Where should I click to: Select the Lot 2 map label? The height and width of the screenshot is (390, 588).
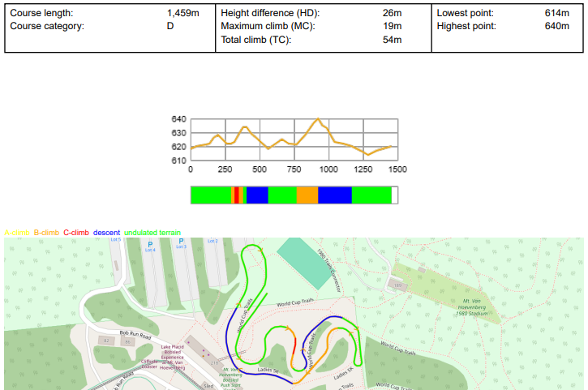pyautogui.click(x=212, y=241)
